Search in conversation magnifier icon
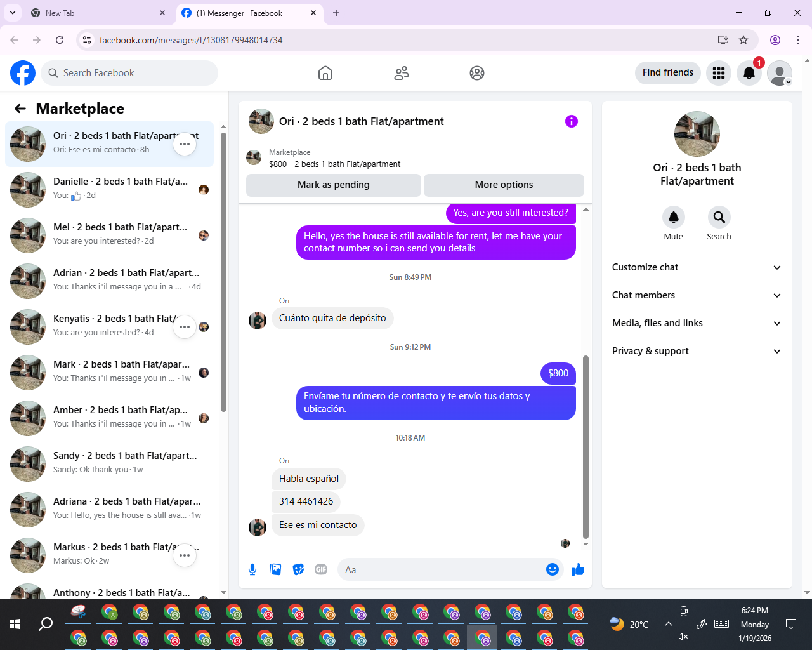 719,217
